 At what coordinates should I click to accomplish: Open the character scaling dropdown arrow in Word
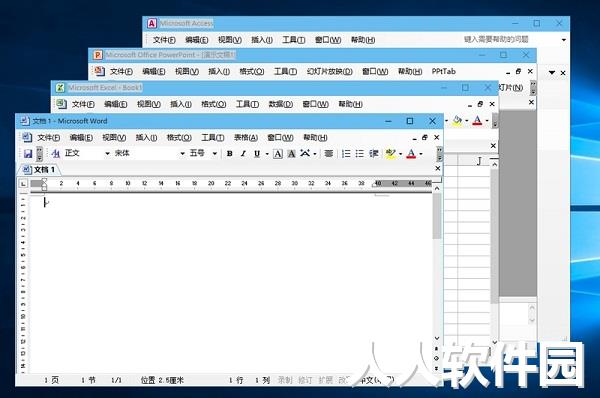coord(315,154)
